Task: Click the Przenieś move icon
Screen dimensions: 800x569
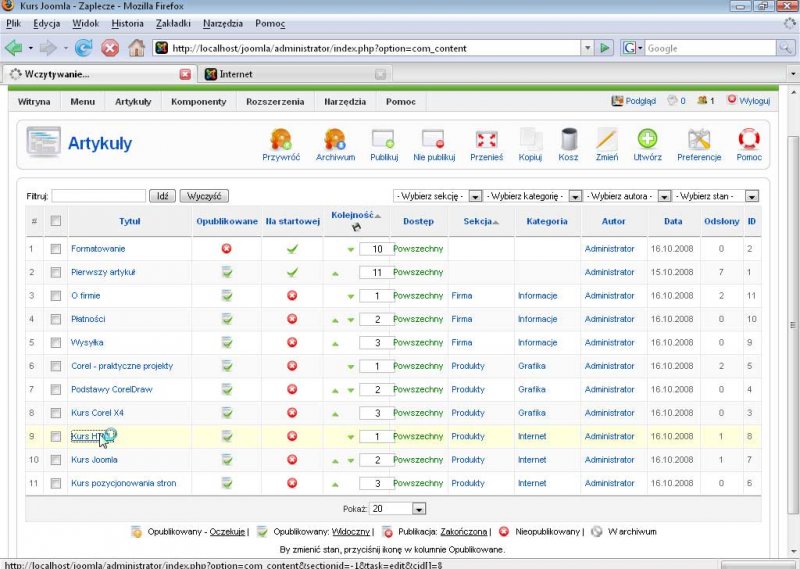Action: (x=486, y=140)
